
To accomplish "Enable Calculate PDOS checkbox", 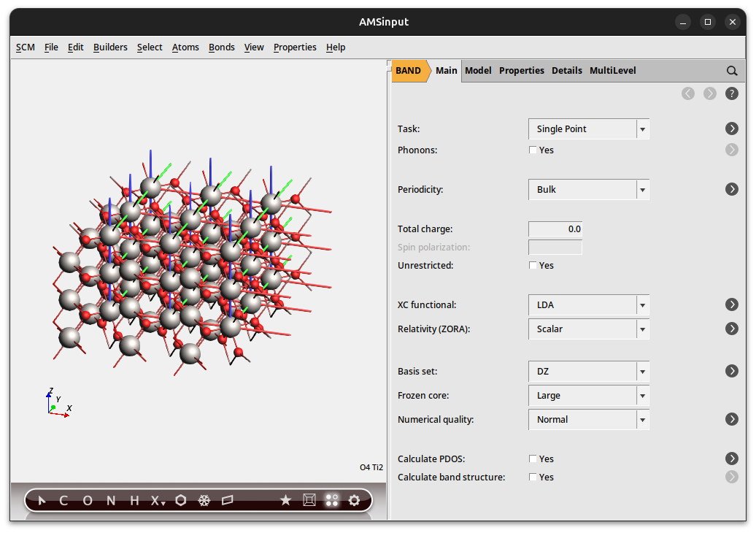I will coord(533,459).
